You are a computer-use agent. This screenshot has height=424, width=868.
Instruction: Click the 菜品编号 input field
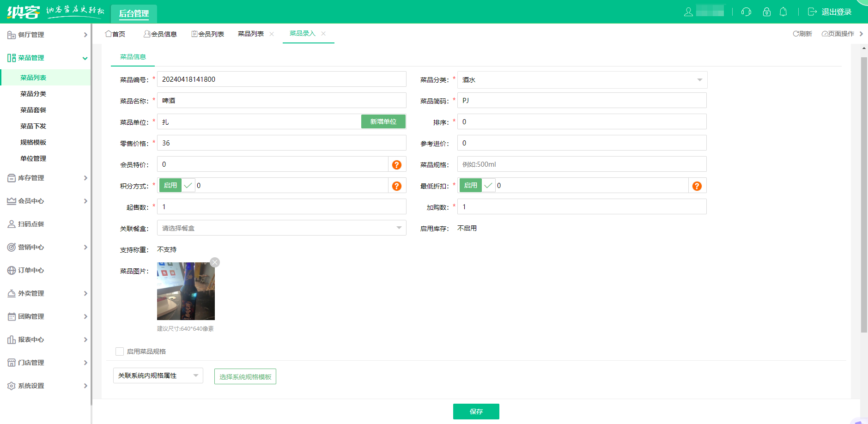pyautogui.click(x=282, y=79)
